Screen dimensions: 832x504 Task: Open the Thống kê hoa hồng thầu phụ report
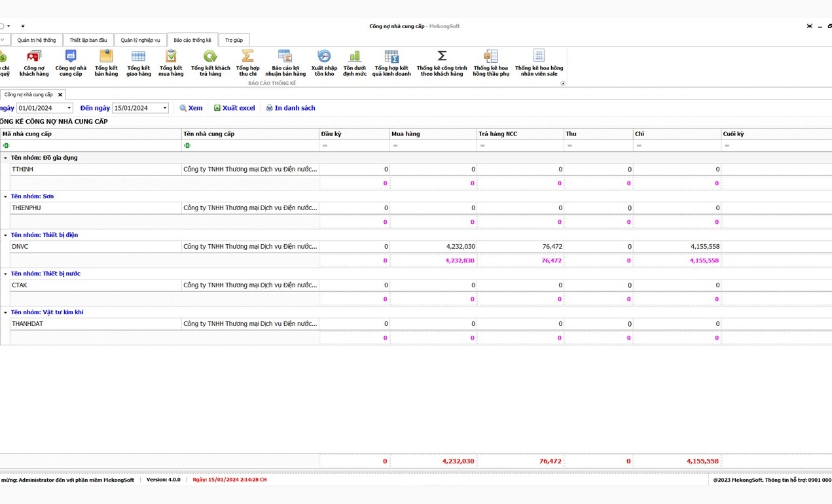click(491, 63)
